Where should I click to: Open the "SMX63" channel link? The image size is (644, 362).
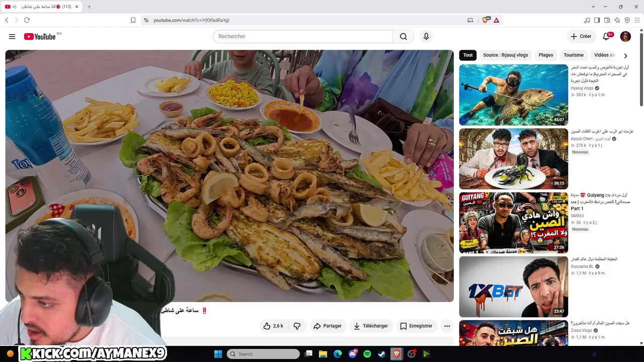click(x=577, y=216)
